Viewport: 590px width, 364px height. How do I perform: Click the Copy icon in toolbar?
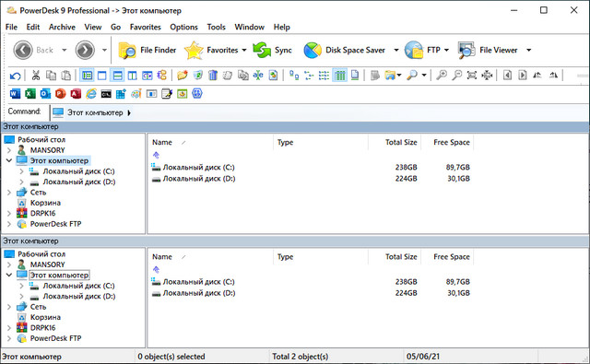pos(51,76)
